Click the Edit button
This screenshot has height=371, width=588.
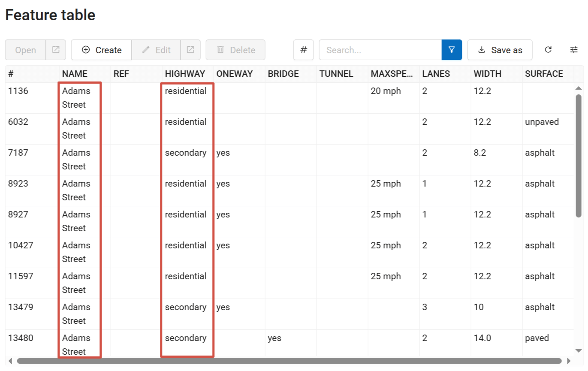(x=156, y=50)
